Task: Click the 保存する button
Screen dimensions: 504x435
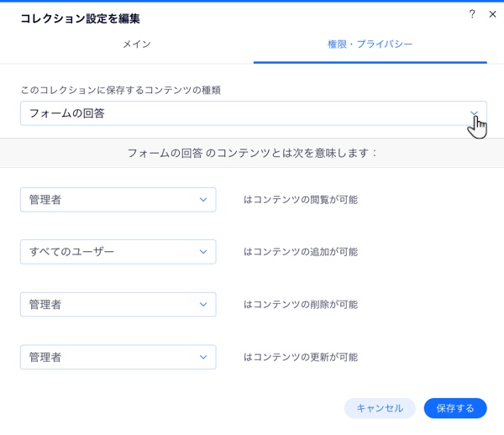Action: click(x=455, y=408)
